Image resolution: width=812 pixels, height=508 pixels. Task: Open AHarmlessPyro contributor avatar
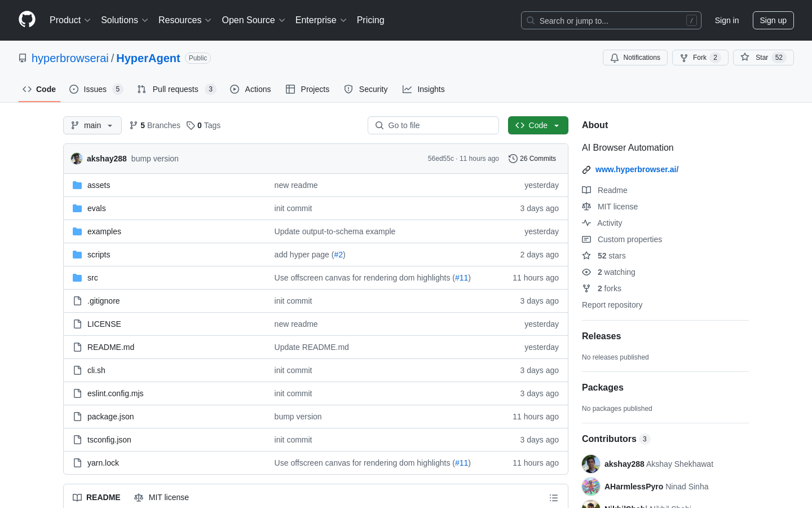[591, 487]
